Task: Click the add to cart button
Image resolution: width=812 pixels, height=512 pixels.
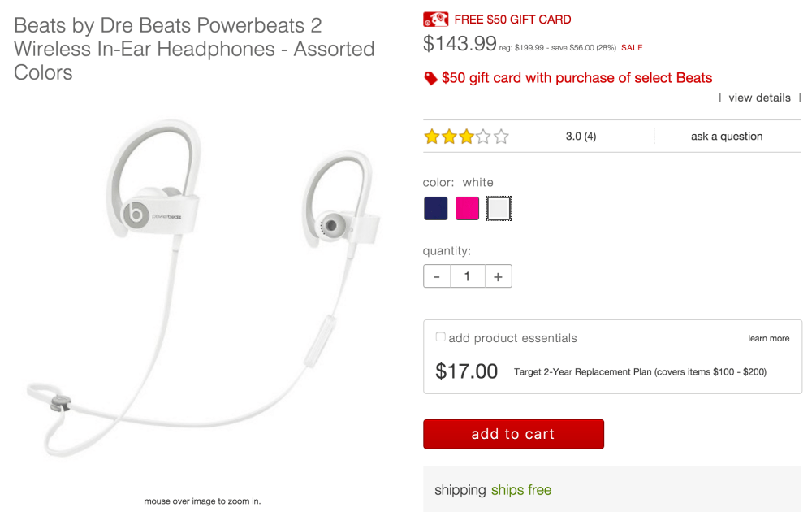Action: click(513, 434)
